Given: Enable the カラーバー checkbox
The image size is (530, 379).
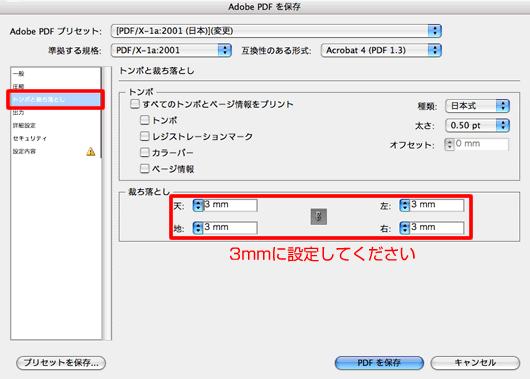Looking at the screenshot, I should (144, 152).
